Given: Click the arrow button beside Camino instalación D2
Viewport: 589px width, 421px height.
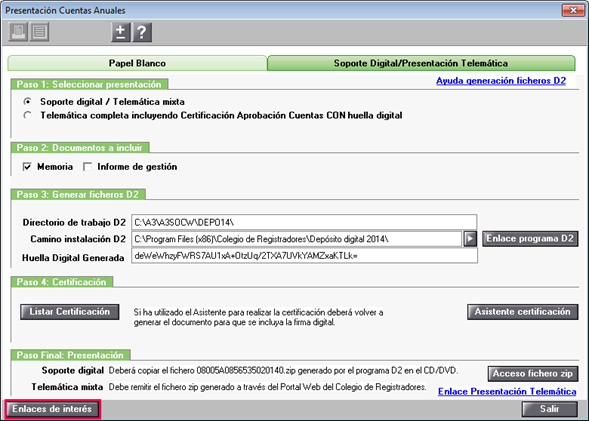Looking at the screenshot, I should 470,239.
